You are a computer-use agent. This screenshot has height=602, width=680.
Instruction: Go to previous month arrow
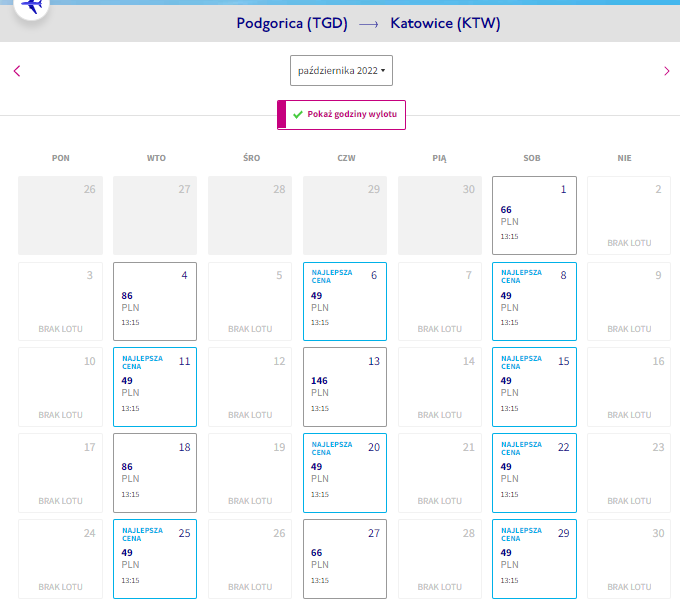click(17, 71)
